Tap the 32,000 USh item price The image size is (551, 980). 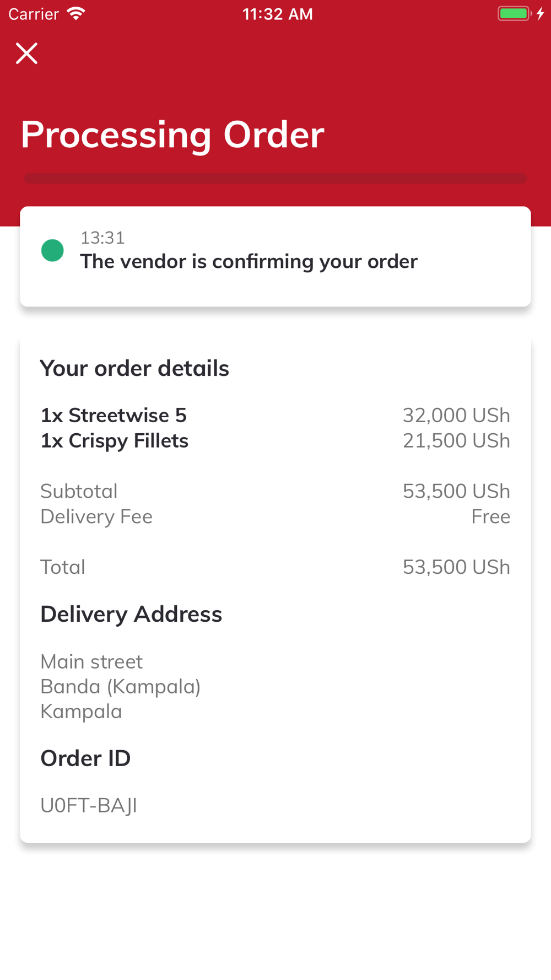click(456, 415)
